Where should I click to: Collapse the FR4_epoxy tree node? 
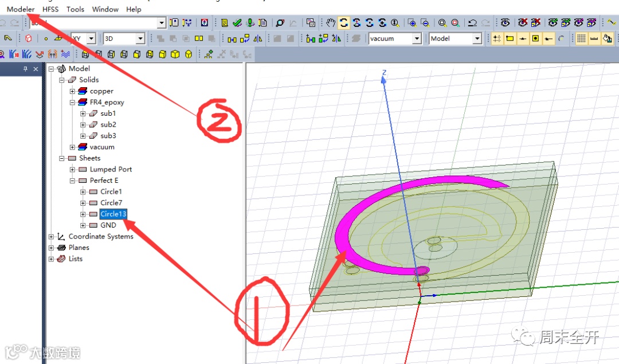pos(72,102)
